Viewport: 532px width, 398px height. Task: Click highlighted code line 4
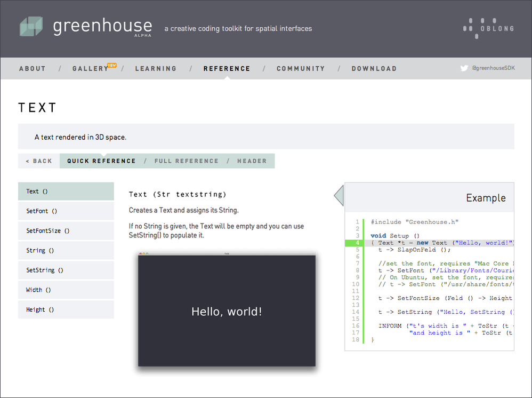430,243
